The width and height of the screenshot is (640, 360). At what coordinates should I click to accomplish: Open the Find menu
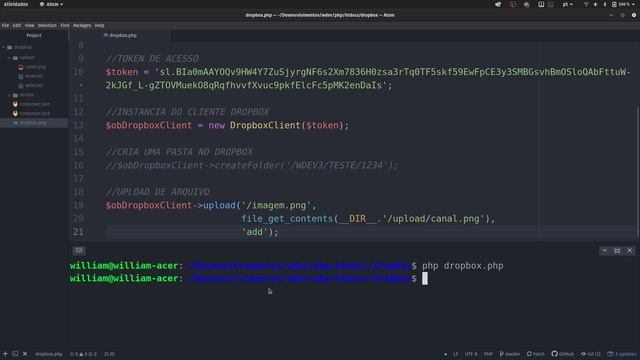click(65, 25)
